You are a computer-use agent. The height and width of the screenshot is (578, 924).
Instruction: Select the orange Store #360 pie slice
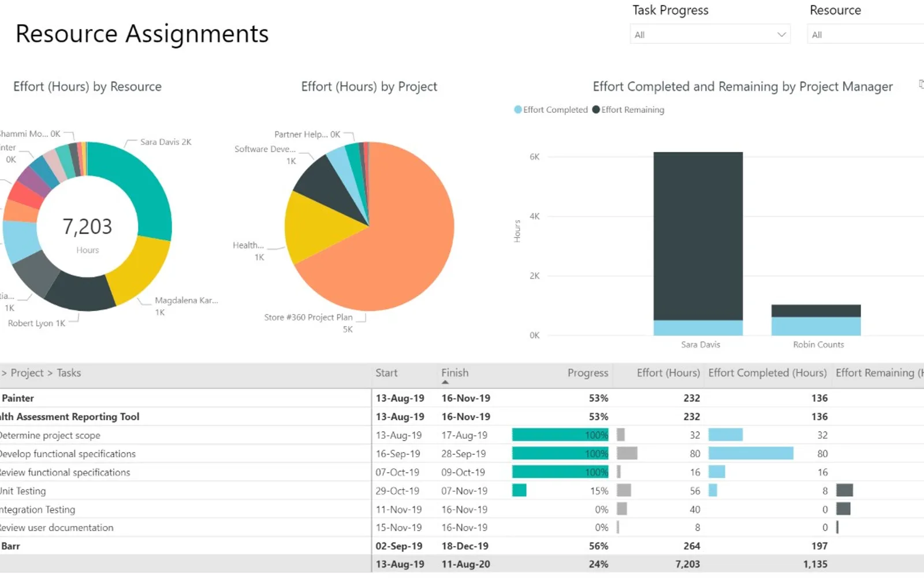398,237
